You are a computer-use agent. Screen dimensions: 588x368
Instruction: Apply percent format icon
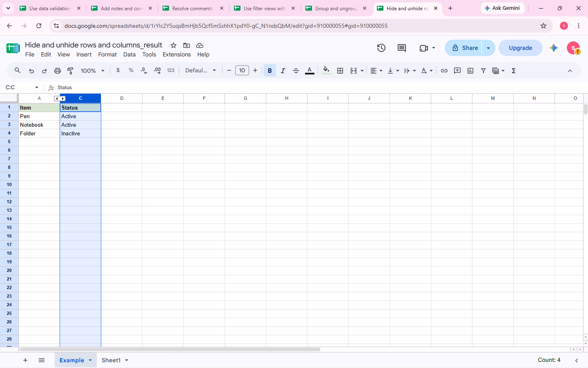click(x=131, y=70)
